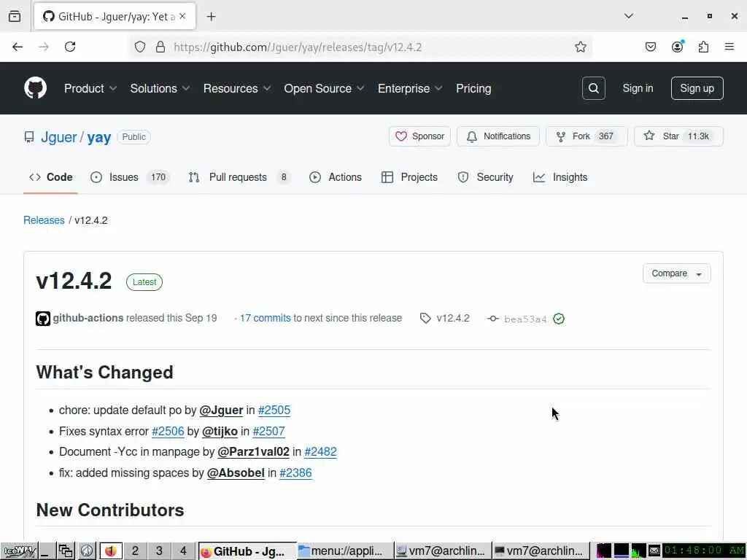
Task: Click the IceWM start menu button
Action: pyautogui.click(x=19, y=551)
